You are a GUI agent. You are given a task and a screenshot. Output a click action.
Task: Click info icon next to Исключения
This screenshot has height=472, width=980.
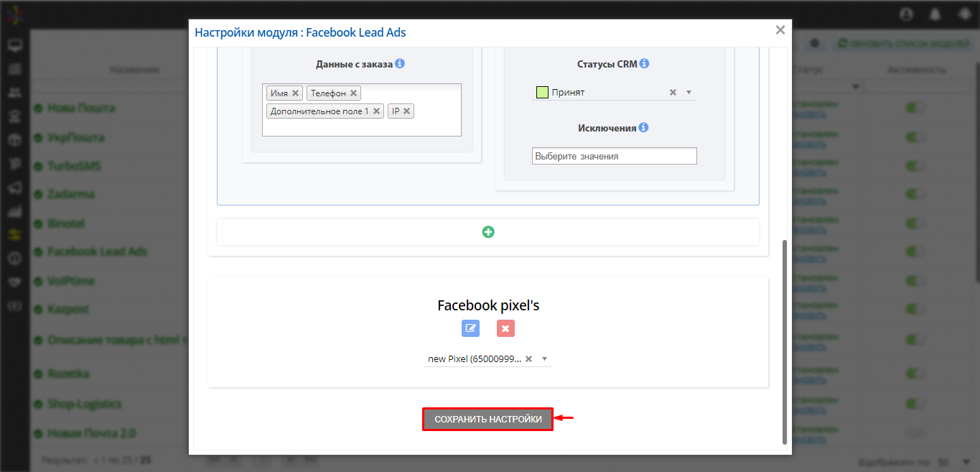click(x=643, y=127)
